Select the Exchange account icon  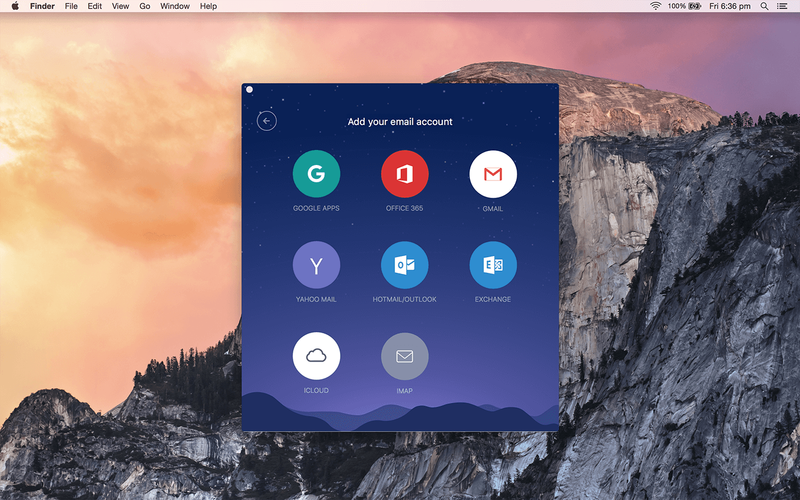pos(493,265)
